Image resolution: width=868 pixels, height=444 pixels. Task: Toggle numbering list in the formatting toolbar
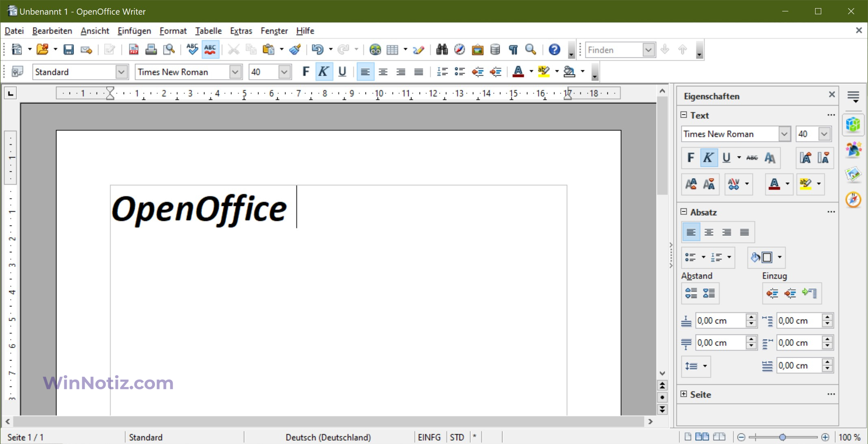[x=442, y=72]
